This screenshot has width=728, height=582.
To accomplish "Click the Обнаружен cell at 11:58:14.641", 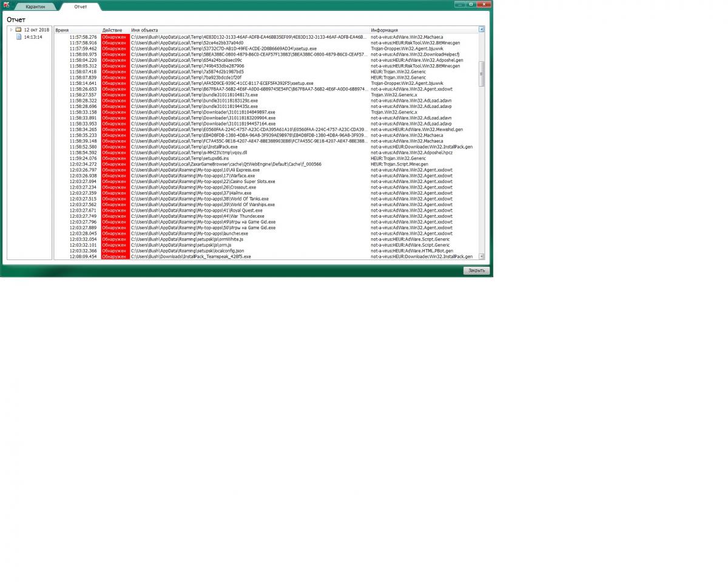I will pyautogui.click(x=115, y=83).
